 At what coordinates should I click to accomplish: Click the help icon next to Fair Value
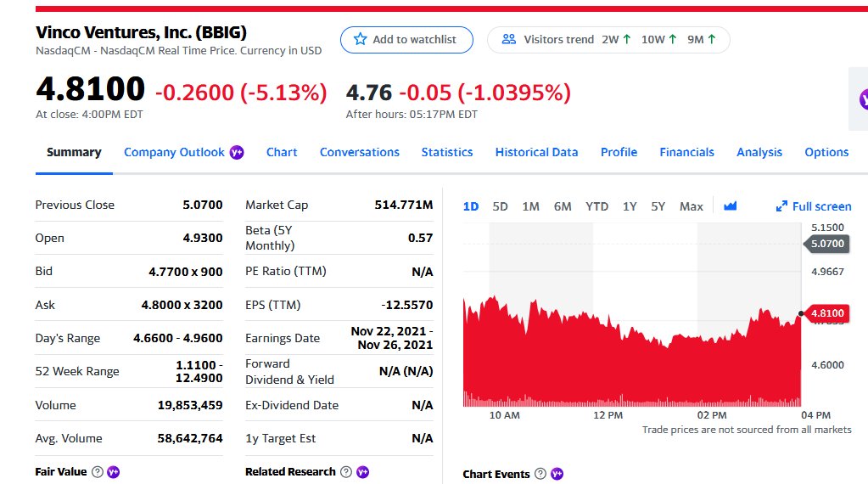(98, 472)
